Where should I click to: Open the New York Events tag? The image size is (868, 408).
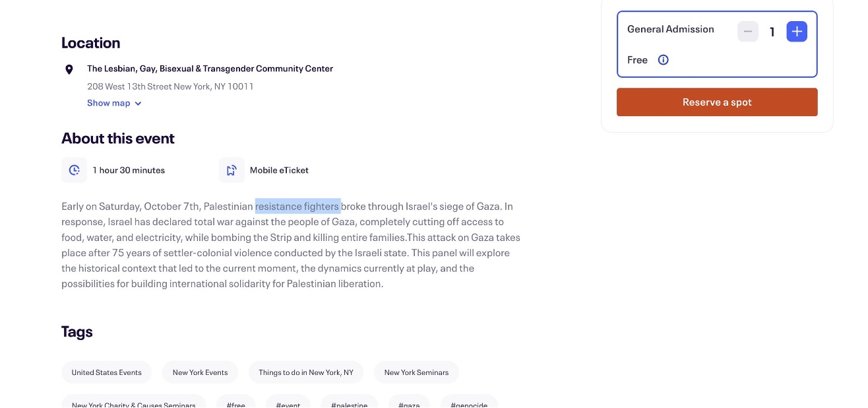[x=200, y=372]
